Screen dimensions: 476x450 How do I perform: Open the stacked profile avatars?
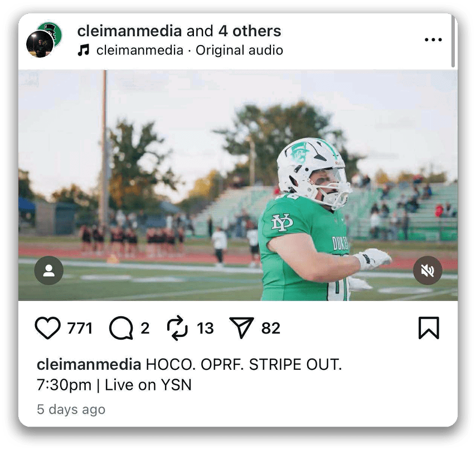click(x=45, y=40)
